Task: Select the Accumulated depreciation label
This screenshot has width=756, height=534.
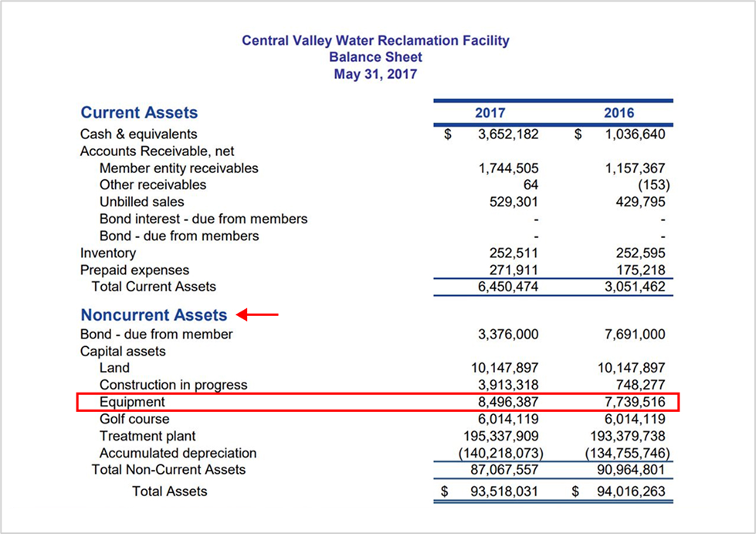Action: pos(178,453)
